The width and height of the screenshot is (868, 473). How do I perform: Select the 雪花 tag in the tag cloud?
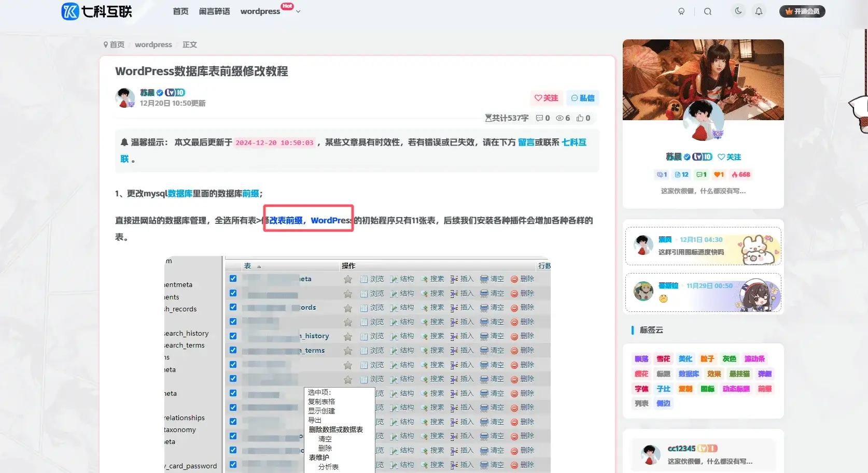tap(663, 359)
